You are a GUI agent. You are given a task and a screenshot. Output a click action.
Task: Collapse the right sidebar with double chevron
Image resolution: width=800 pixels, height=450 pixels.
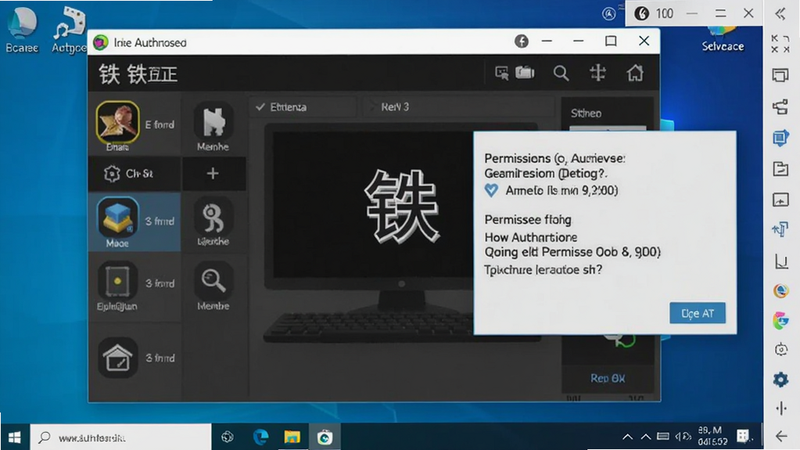(x=780, y=14)
